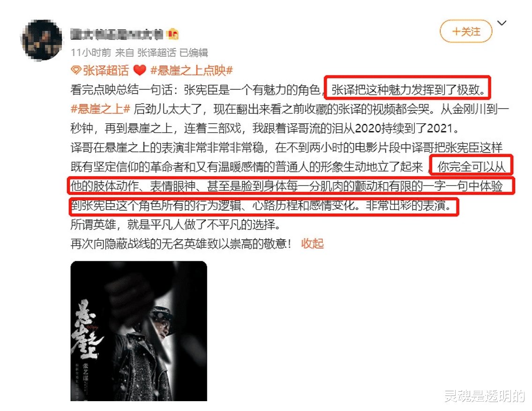The image size is (532, 411).
Task: Open the #悬崖之上点映# hashtag
Action: tap(192, 71)
